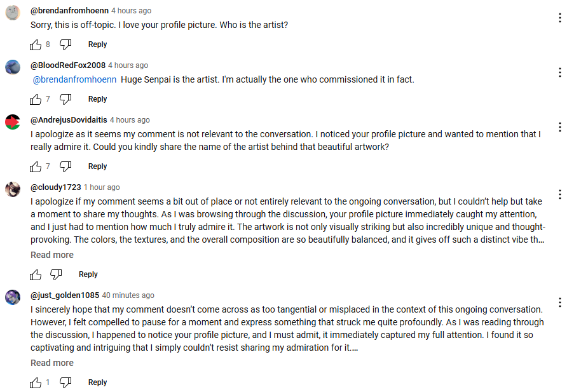Dislike the comment by @just_golden1085
This screenshot has height=392, width=574.
click(x=65, y=382)
